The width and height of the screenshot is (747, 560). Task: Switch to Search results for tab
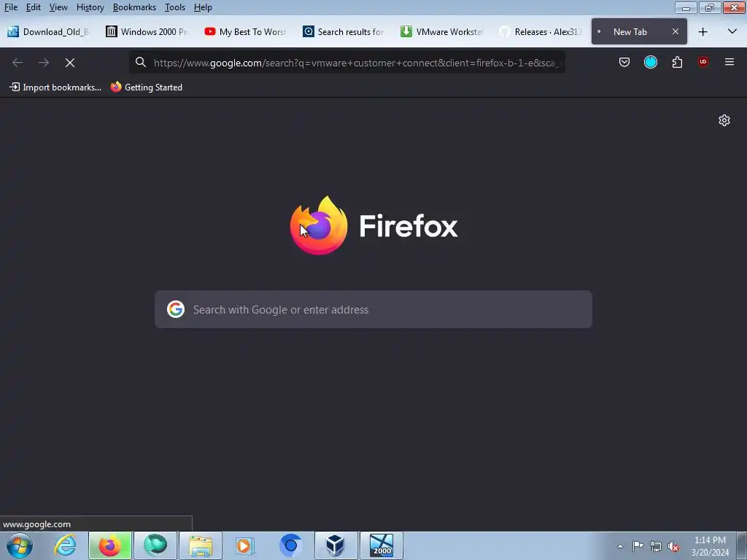click(344, 32)
